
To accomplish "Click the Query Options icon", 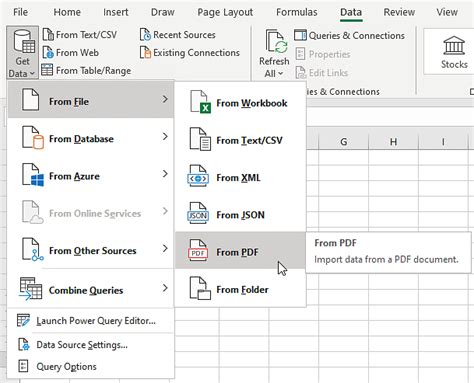I will point(23,366).
